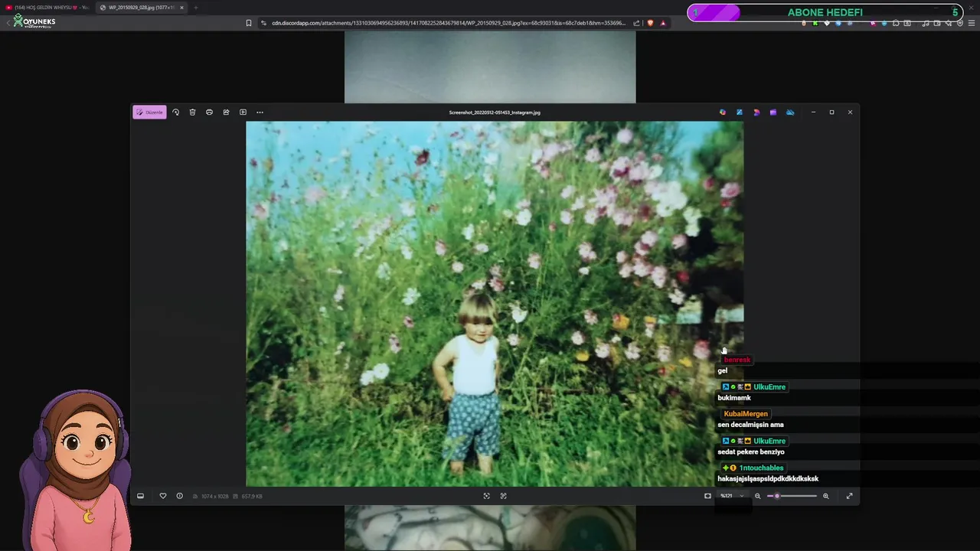Open the blue pen edit app icon
980x551 pixels.
740,112
